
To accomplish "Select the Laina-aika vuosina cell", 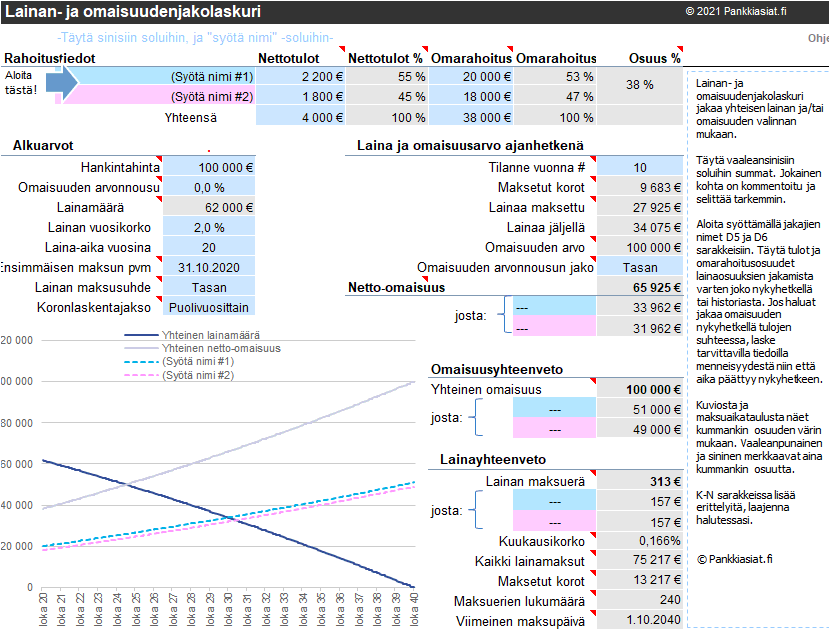I will pyautogui.click(x=209, y=247).
